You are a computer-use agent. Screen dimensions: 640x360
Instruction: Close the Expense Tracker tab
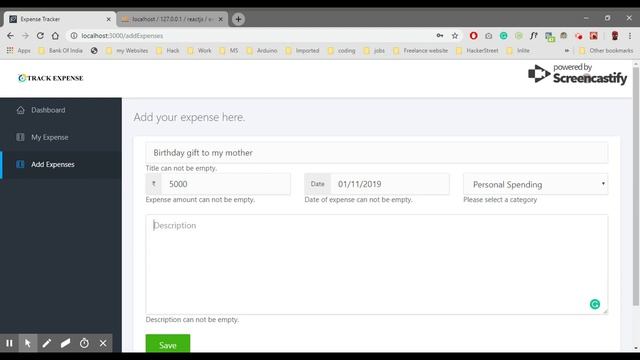coord(109,19)
